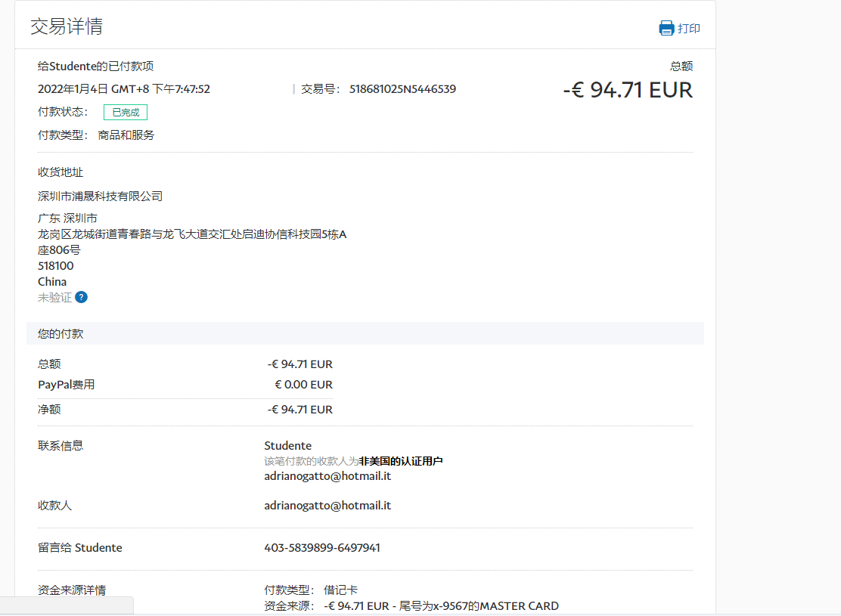Click the transaction date 2022年1月4日
841x616 pixels.
(73, 89)
